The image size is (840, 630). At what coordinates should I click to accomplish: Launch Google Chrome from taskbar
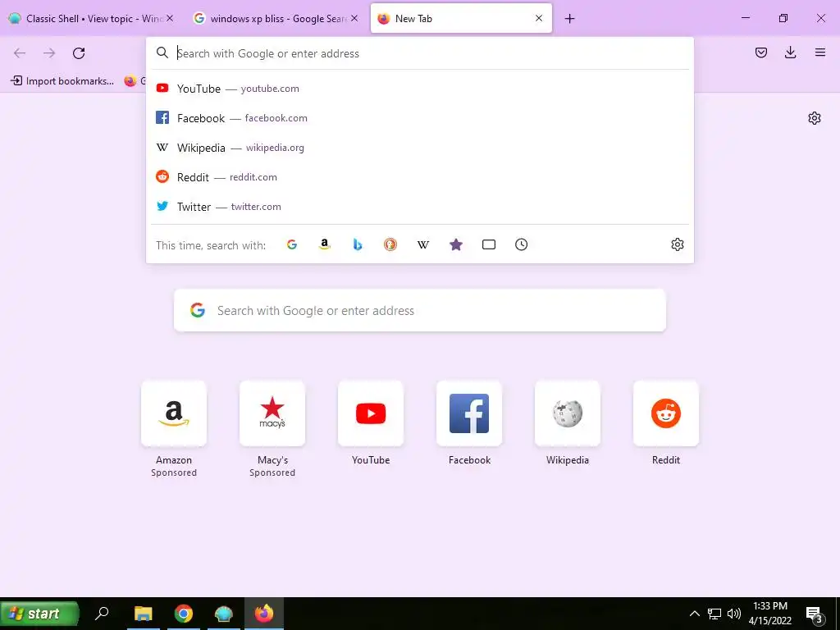(183, 614)
